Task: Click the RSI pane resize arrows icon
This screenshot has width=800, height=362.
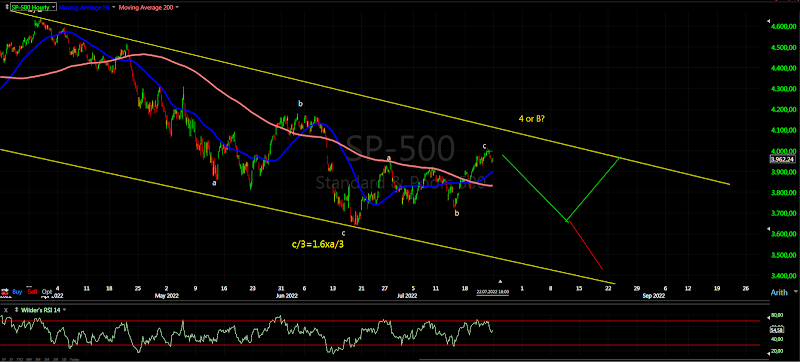Action: coord(16,309)
